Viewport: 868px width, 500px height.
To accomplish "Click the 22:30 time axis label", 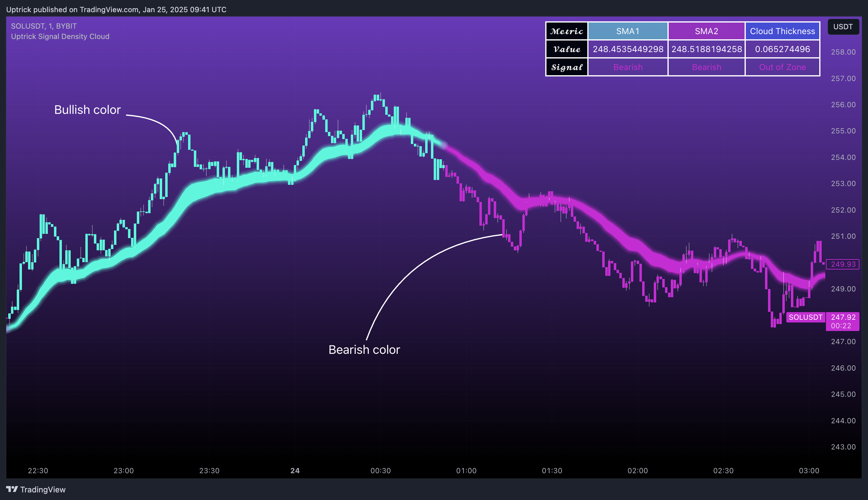I will pos(38,471).
